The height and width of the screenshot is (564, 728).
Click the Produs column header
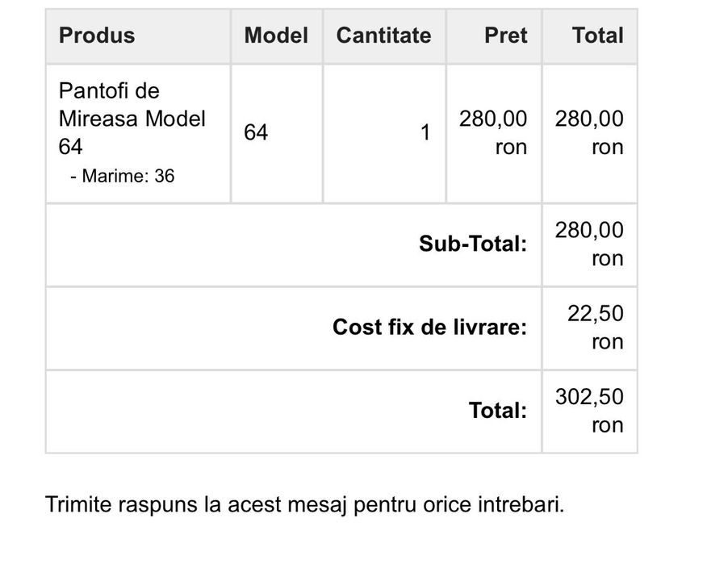(97, 36)
